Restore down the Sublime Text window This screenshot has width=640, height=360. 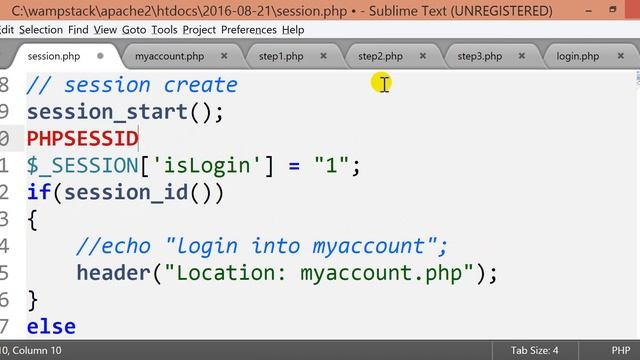coord(612,9)
